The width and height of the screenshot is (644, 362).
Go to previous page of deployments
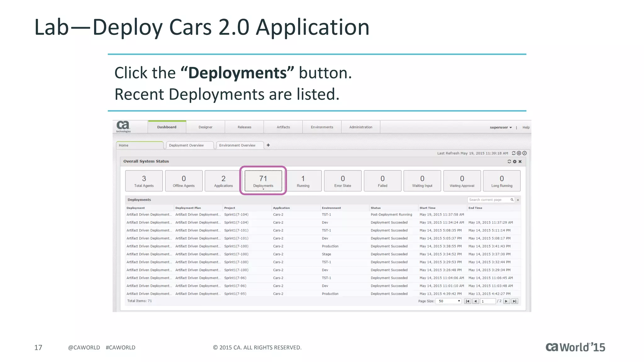tap(476, 301)
